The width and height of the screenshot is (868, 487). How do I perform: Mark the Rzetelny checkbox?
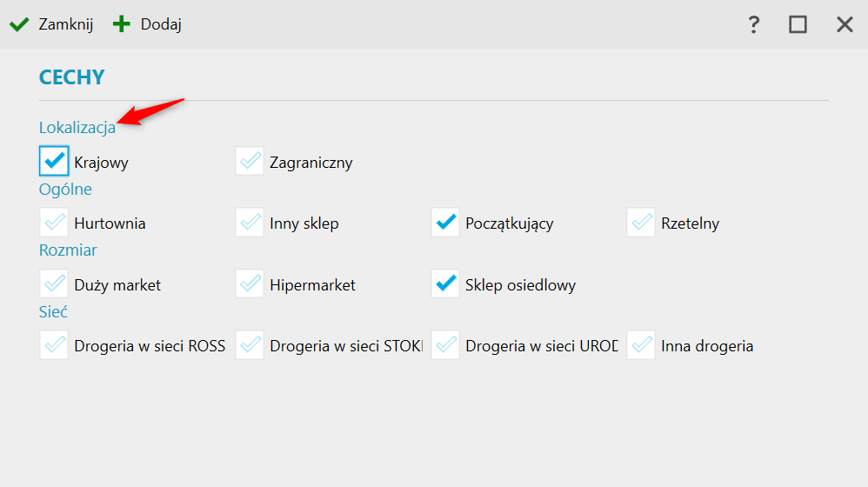[x=641, y=223]
